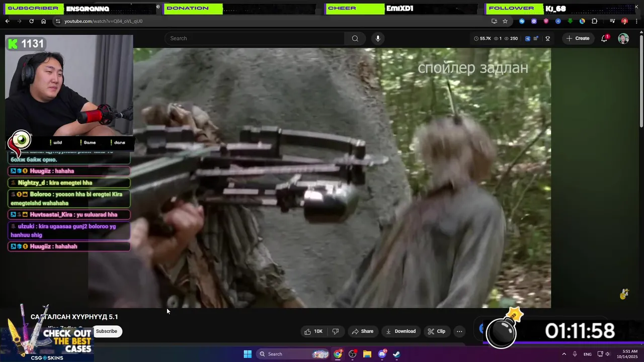This screenshot has height=362, width=644.
Task: Click chat message 'Huugiiz : hahaha'
Action: (x=69, y=171)
